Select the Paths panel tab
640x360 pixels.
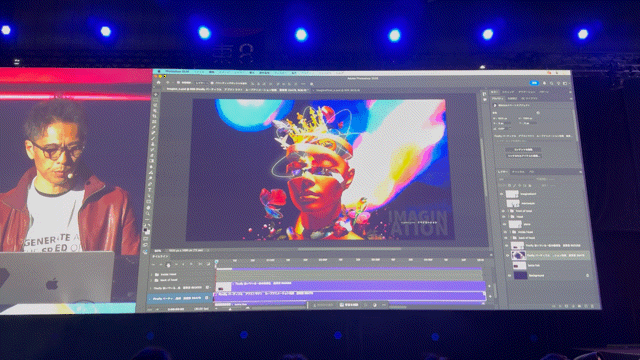click(x=531, y=173)
